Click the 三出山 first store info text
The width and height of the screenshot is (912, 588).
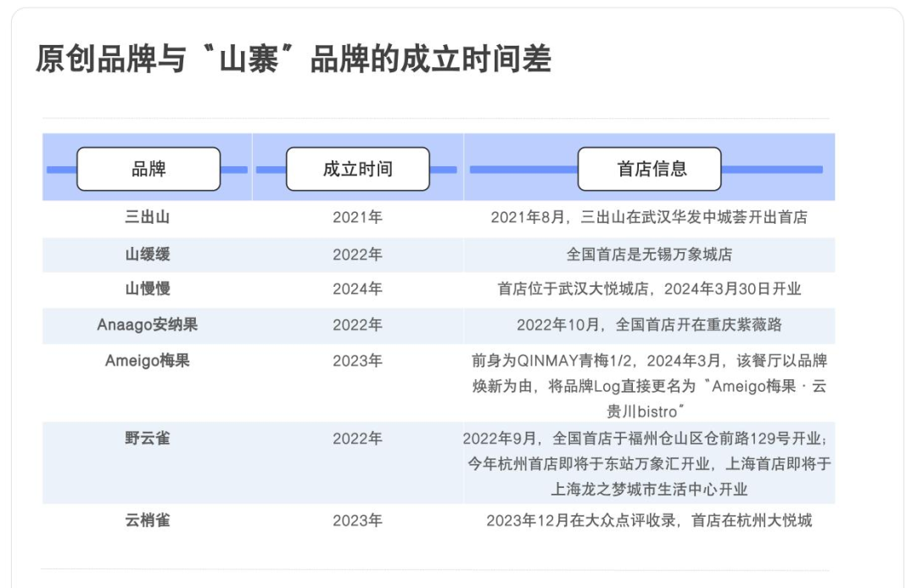coord(649,217)
